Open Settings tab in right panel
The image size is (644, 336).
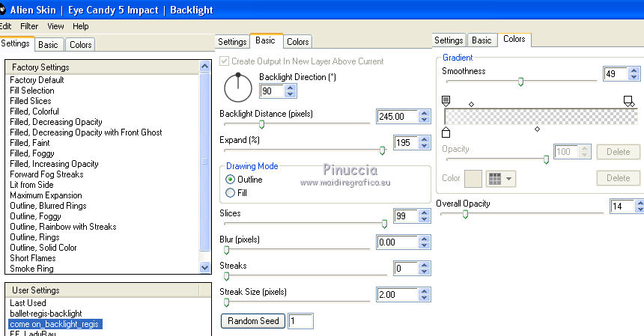[449, 40]
